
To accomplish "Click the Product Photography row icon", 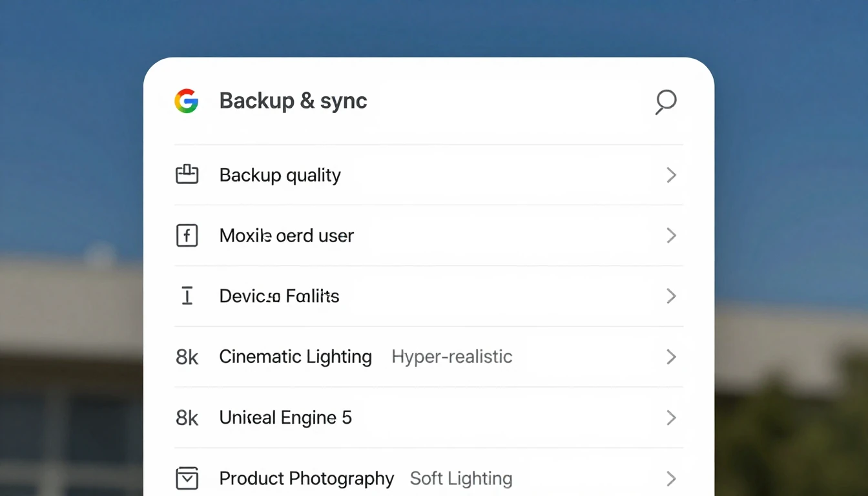I will (x=187, y=479).
